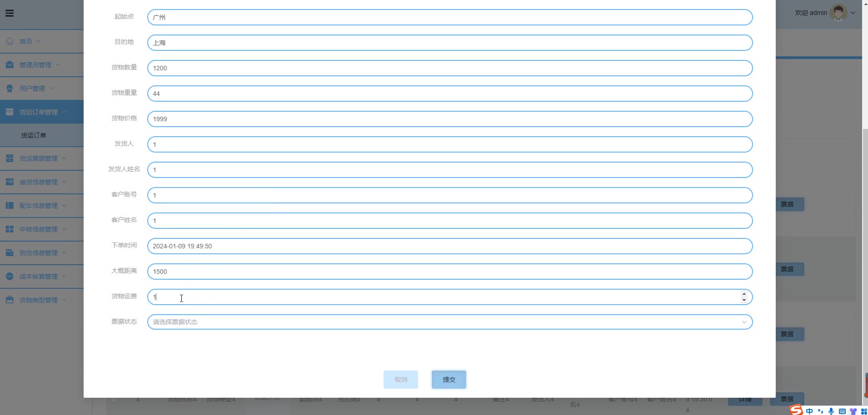Click the Sogou input method tray icon
Image resolution: width=868 pixels, height=415 pixels.
point(796,410)
